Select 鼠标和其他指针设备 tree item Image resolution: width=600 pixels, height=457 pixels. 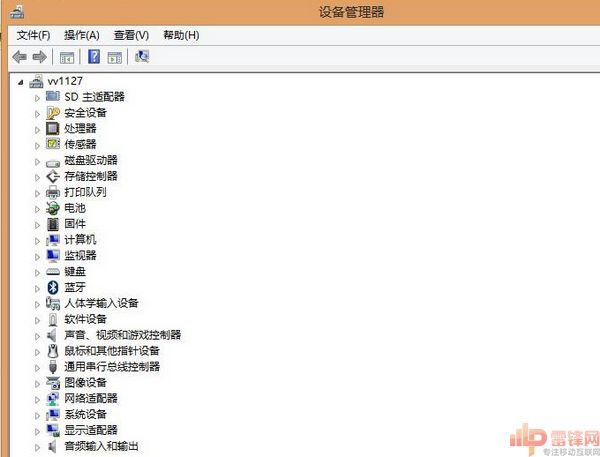point(112,351)
